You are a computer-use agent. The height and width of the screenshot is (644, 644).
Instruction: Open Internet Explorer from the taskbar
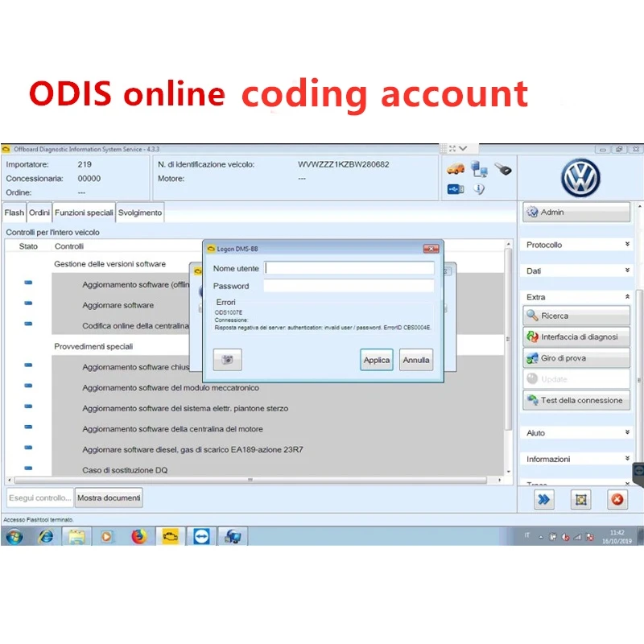46,536
